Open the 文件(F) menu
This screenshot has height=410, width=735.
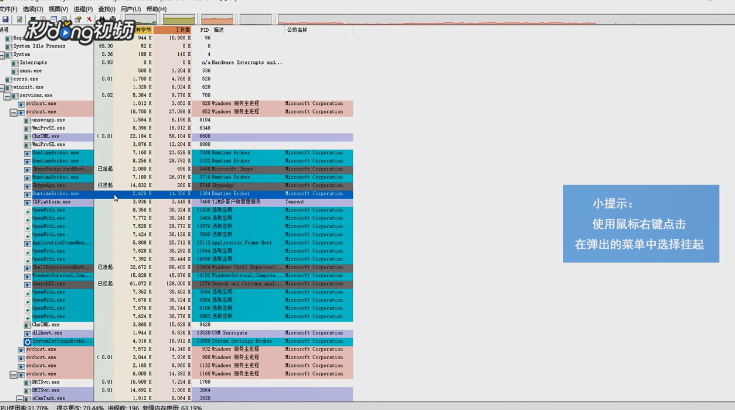point(8,9)
